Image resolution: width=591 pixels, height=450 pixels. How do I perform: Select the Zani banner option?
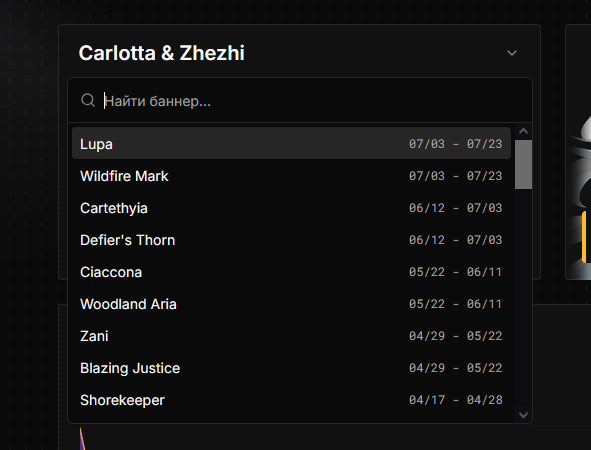(291, 336)
